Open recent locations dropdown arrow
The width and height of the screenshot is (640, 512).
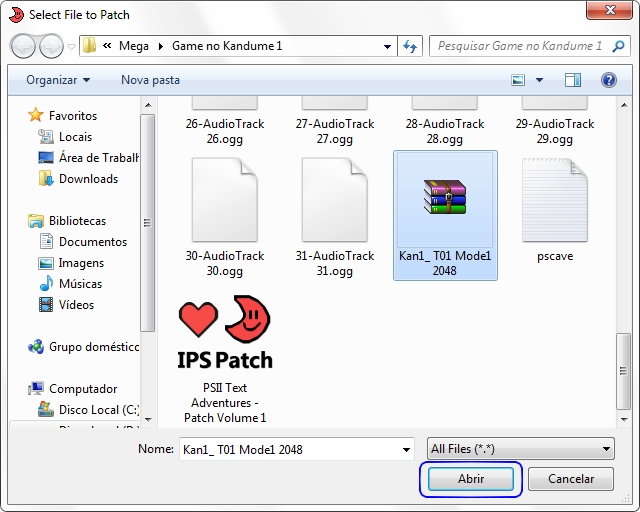pos(71,47)
